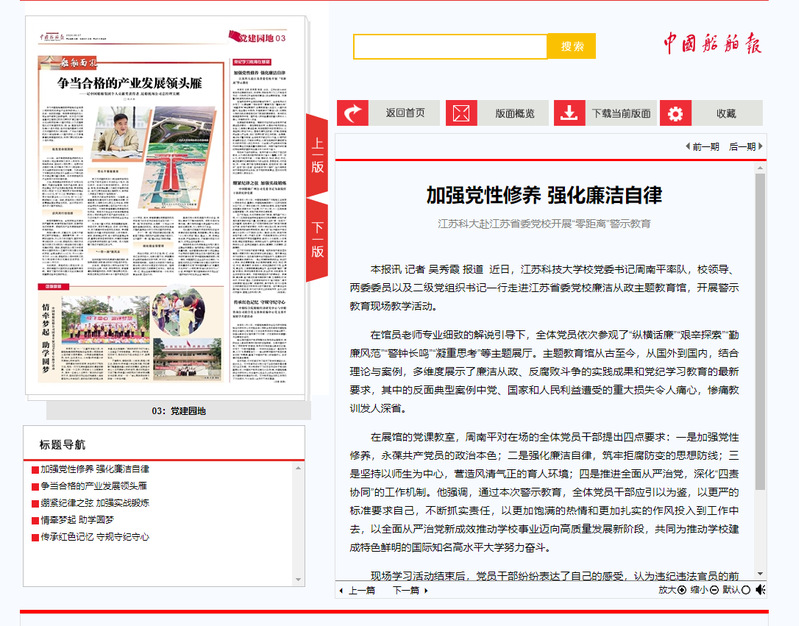Open the 版面概览 menu item
Image resolution: width=799 pixels, height=626 pixels.
tap(515, 114)
